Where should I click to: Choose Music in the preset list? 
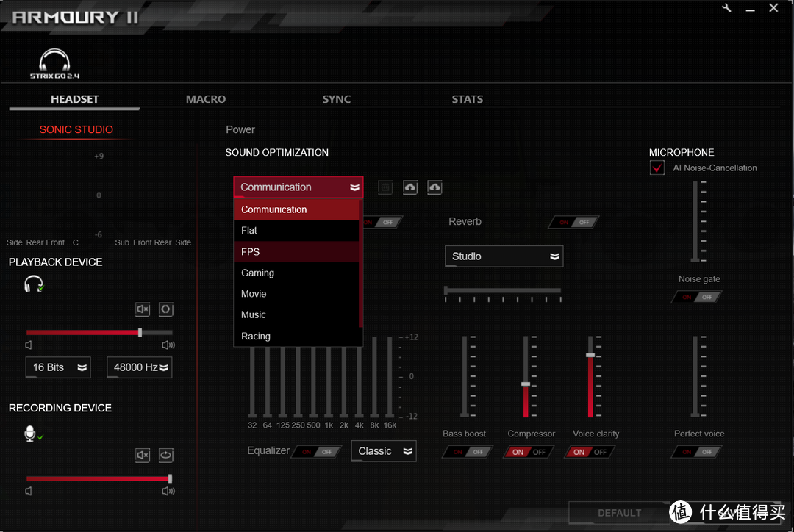296,314
